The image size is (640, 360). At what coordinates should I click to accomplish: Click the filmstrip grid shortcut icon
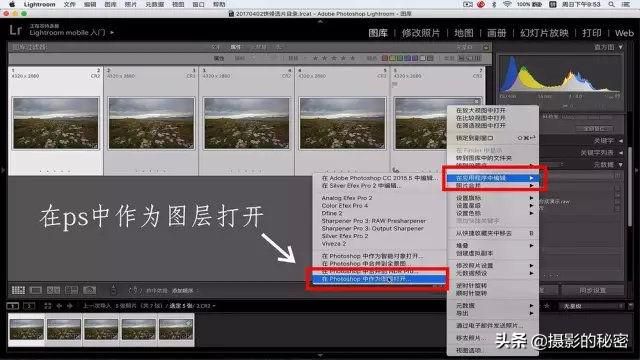[48, 306]
